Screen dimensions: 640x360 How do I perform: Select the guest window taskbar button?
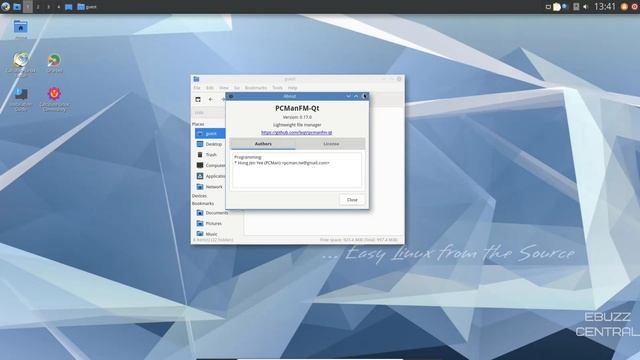[87, 7]
